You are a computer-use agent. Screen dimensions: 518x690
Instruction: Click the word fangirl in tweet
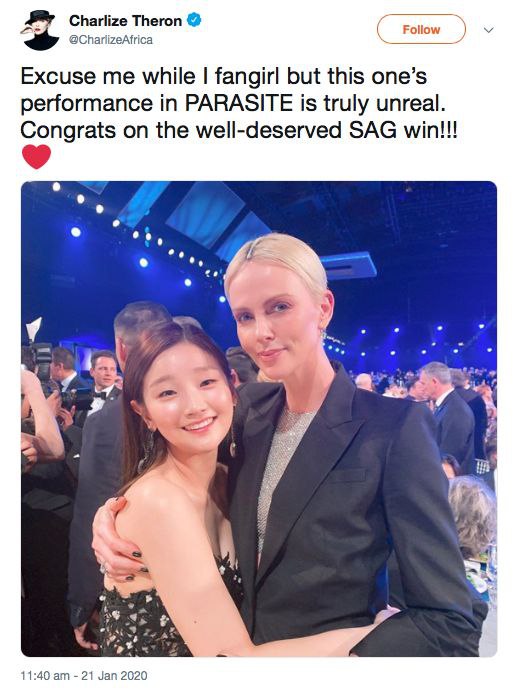pyautogui.click(x=247, y=77)
